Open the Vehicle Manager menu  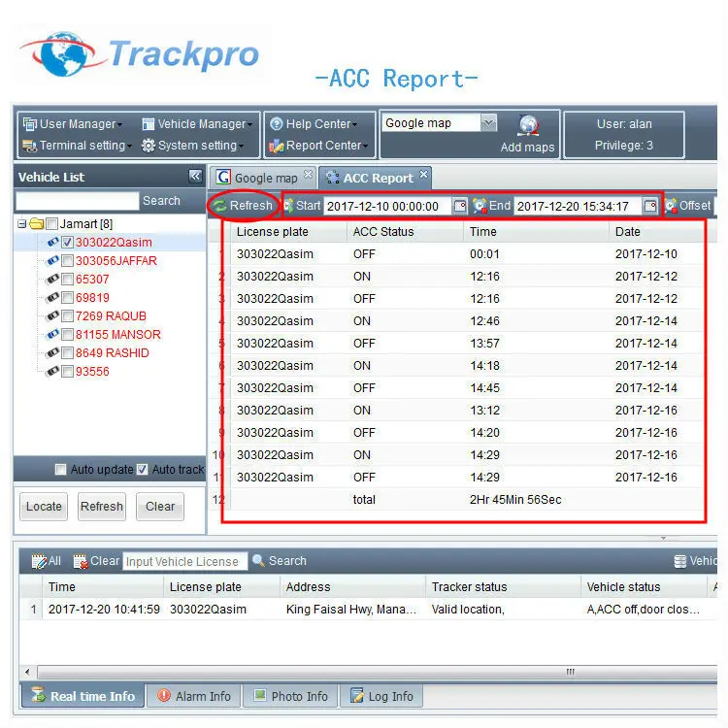pyautogui.click(x=197, y=124)
